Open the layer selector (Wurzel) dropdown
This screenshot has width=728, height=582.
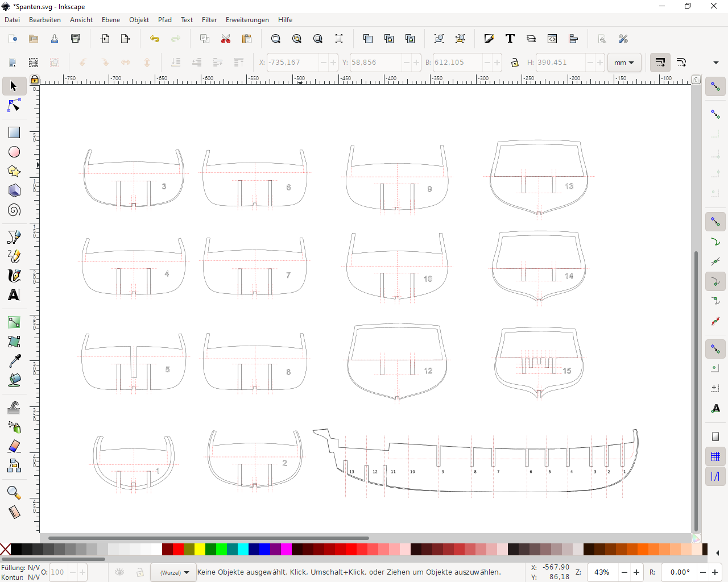[174, 572]
